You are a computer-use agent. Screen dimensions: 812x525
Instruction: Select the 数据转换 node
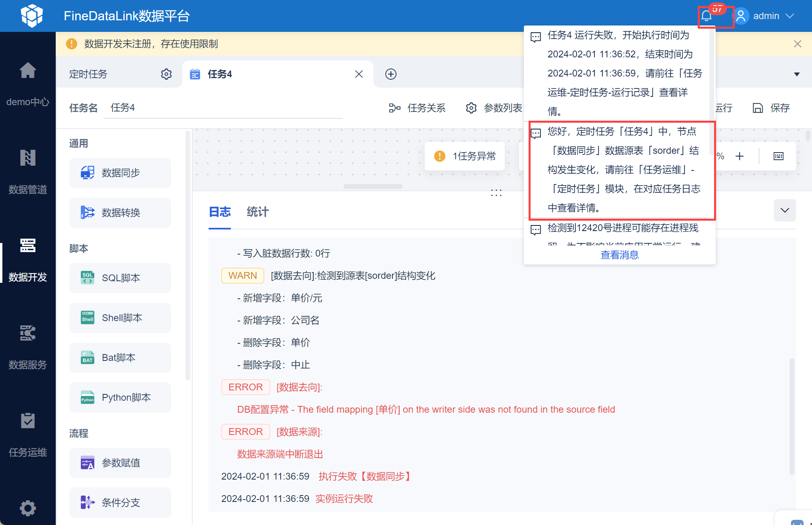pos(120,213)
